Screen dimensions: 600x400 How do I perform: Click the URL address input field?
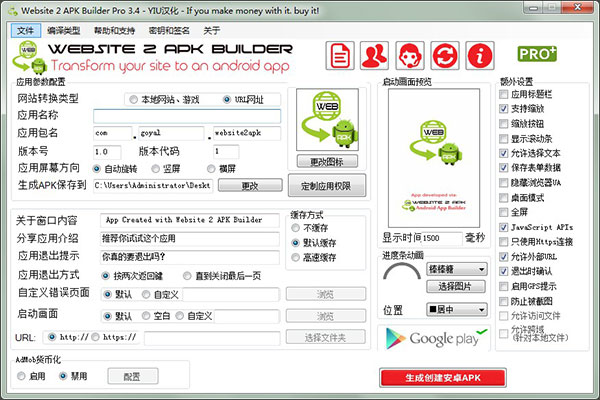[x=212, y=338]
